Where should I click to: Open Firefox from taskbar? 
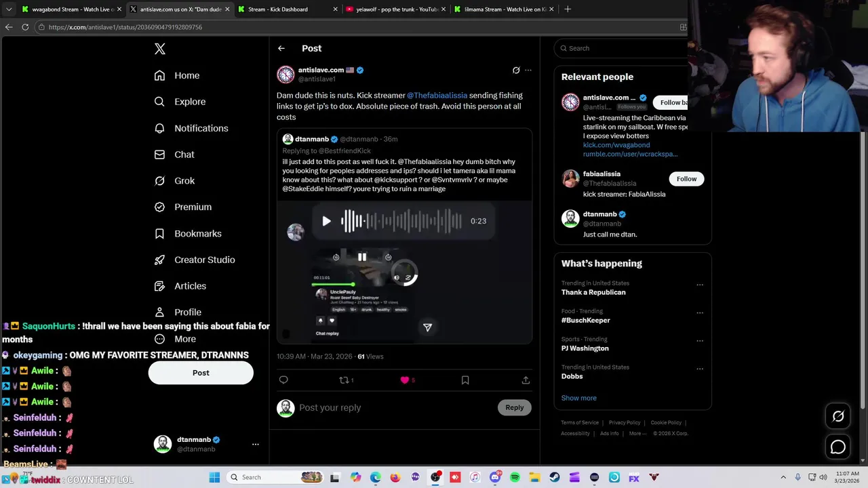[x=395, y=477]
